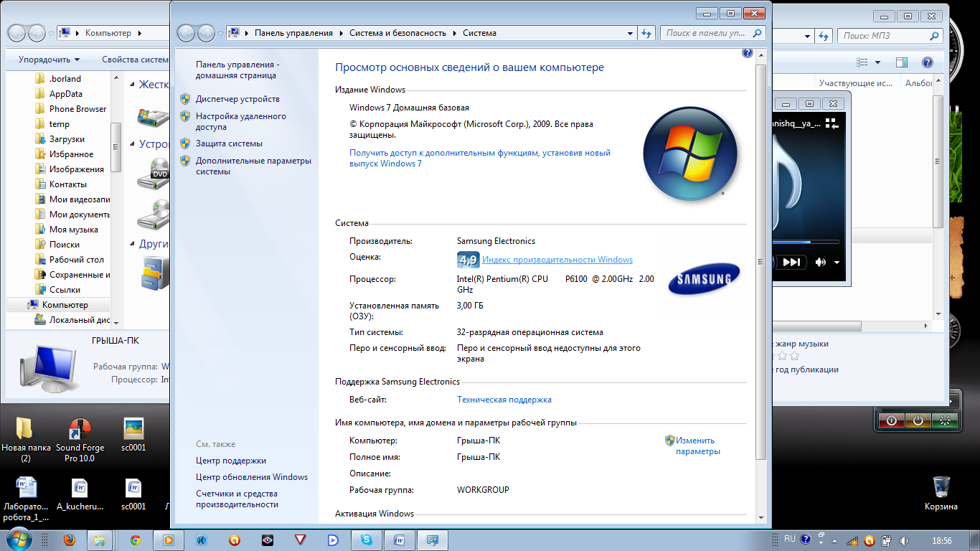Open help in the МП3 Explorer window

pyautogui.click(x=927, y=62)
